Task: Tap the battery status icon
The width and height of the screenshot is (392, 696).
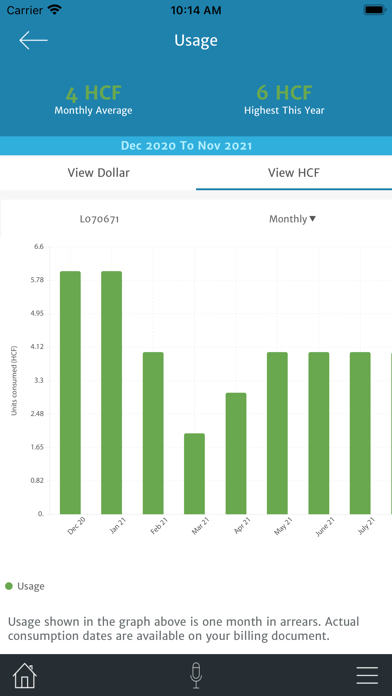Action: coord(376,10)
